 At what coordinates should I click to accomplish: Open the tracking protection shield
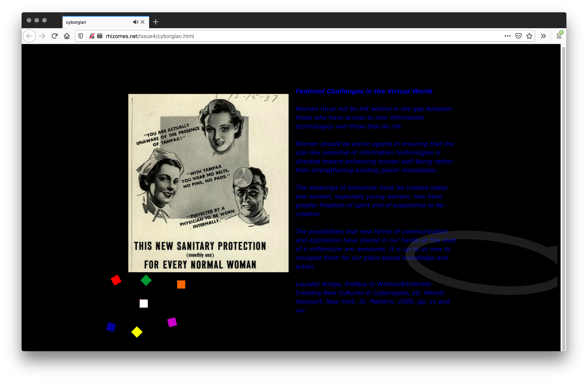[81, 36]
